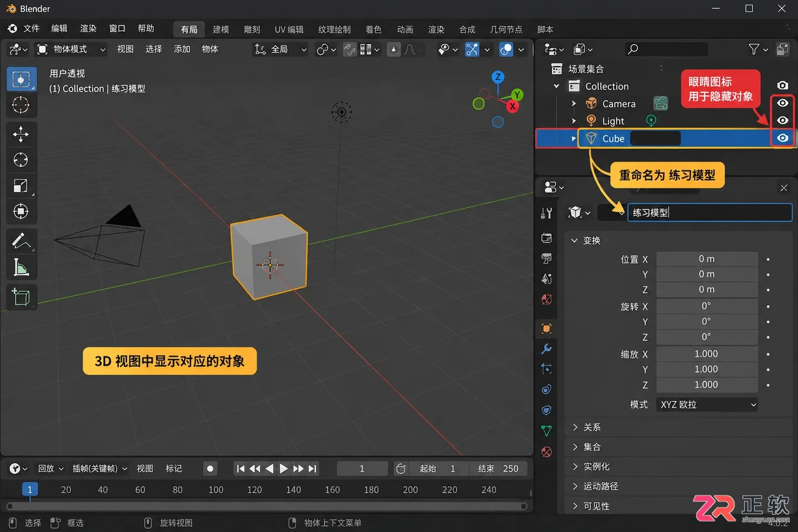The width and height of the screenshot is (798, 532).
Task: Click the 旋转 Y value field
Action: click(x=707, y=321)
